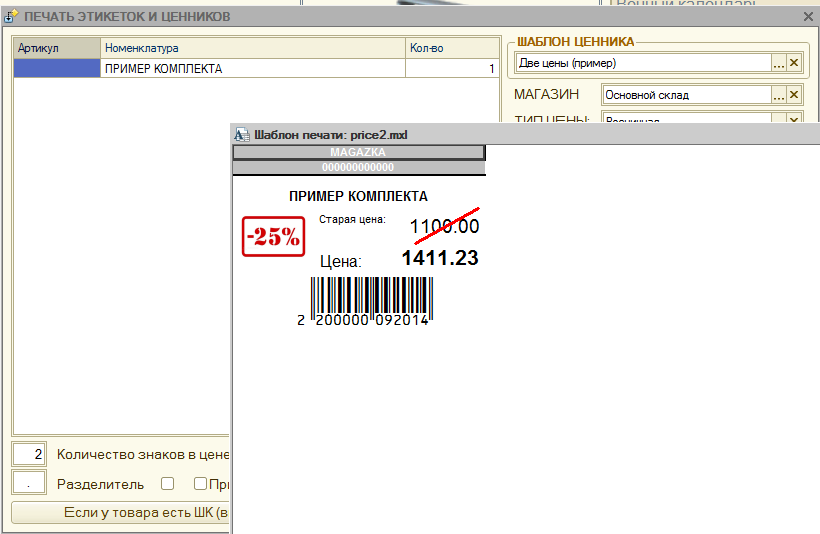The width and height of the screenshot is (820, 534).
Task: Click the bold price value 1411.23
Action: (x=440, y=258)
